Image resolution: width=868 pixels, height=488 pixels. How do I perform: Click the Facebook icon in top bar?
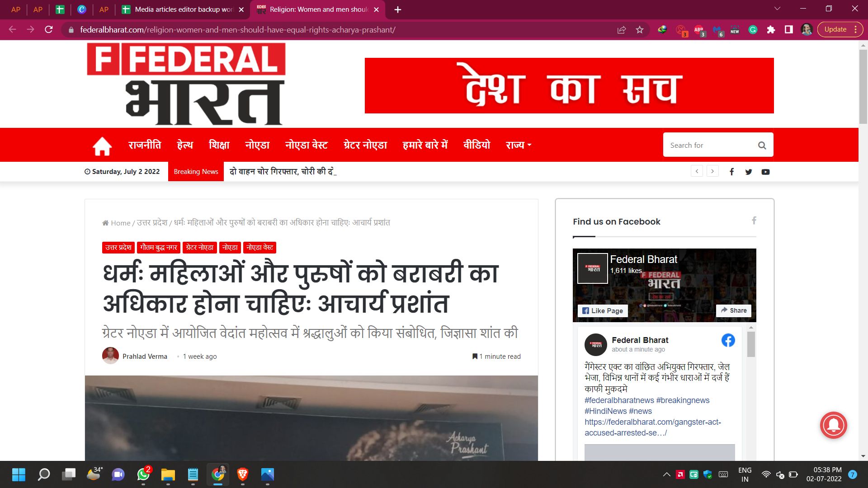[x=731, y=172]
